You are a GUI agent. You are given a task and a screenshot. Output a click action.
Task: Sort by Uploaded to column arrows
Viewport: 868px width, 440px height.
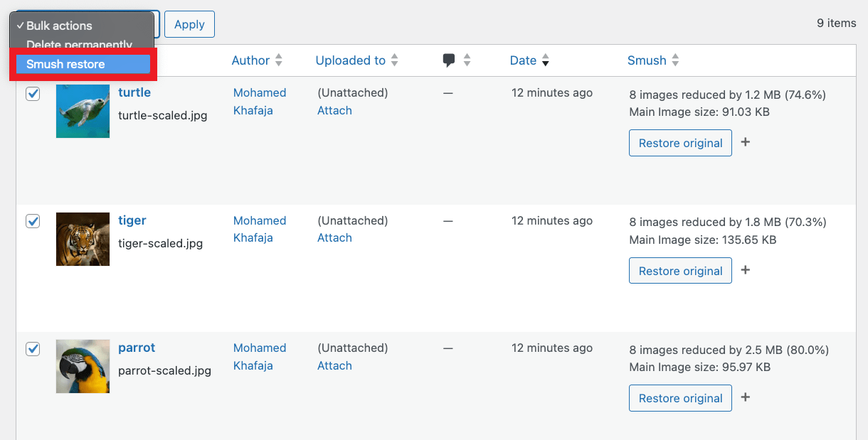pos(394,60)
